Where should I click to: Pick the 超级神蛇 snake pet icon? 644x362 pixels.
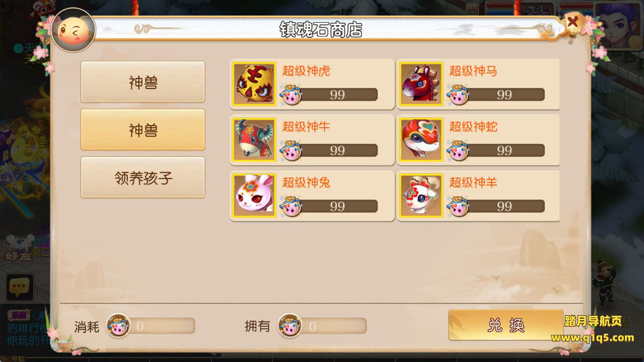coord(421,140)
